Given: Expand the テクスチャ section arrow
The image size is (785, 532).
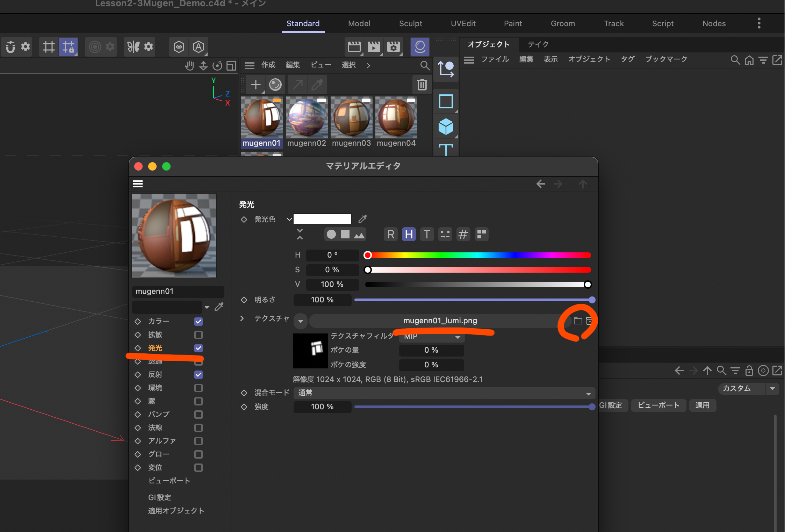Looking at the screenshot, I should pyautogui.click(x=242, y=318).
